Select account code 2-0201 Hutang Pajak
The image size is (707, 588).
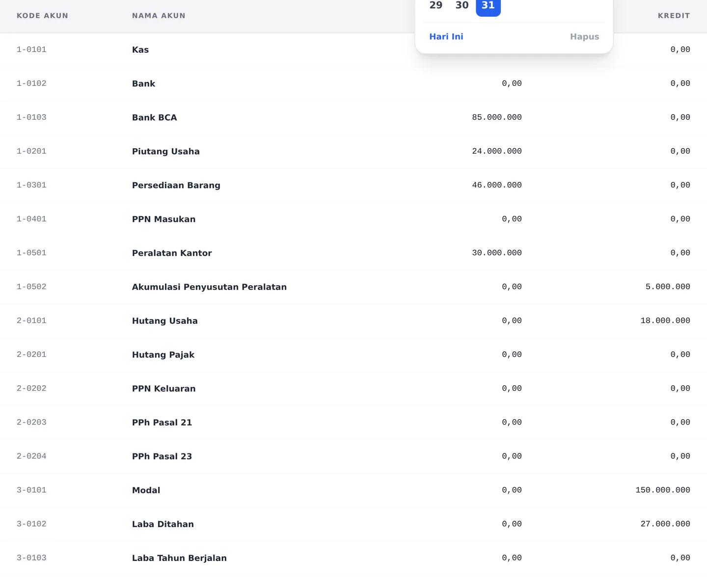tap(31, 354)
